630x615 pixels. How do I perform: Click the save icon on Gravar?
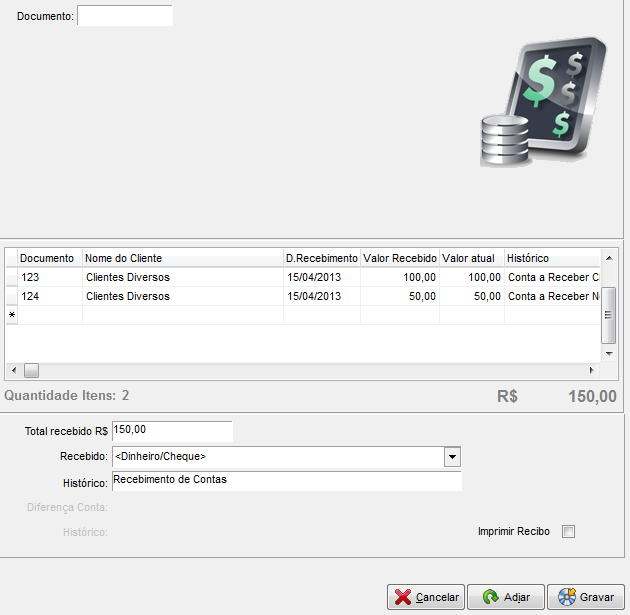pyautogui.click(x=566, y=597)
